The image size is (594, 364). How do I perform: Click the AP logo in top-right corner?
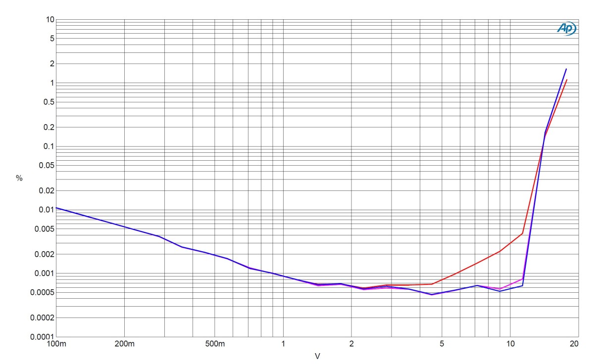click(x=566, y=29)
